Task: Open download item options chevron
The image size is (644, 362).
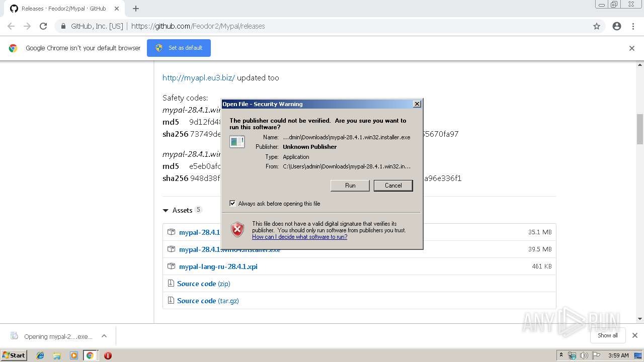Action: click(104, 336)
